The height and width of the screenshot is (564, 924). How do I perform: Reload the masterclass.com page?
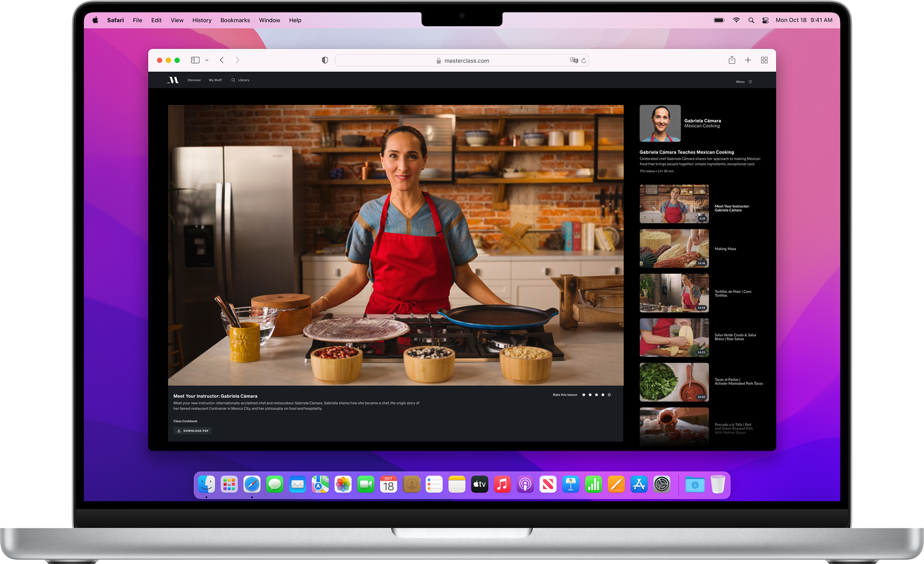[584, 60]
